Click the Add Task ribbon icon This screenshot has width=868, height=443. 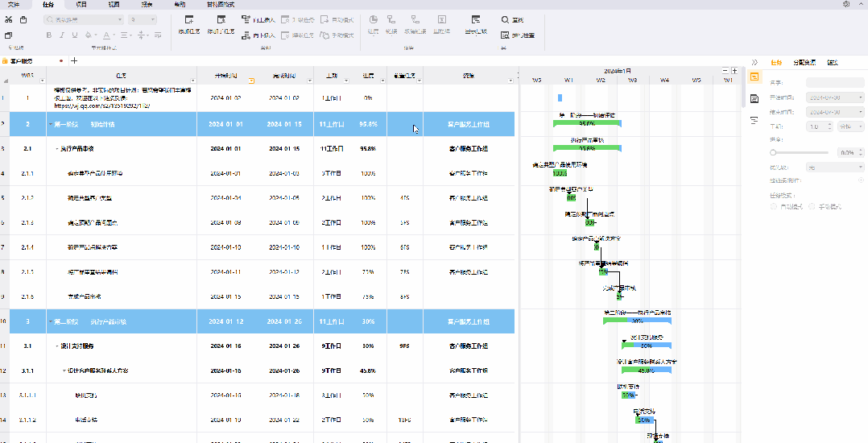point(189,20)
